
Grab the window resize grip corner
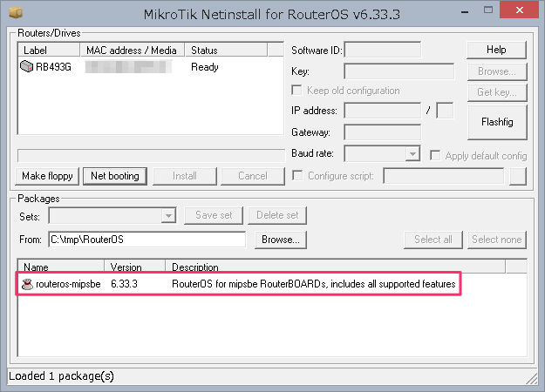[533, 379]
